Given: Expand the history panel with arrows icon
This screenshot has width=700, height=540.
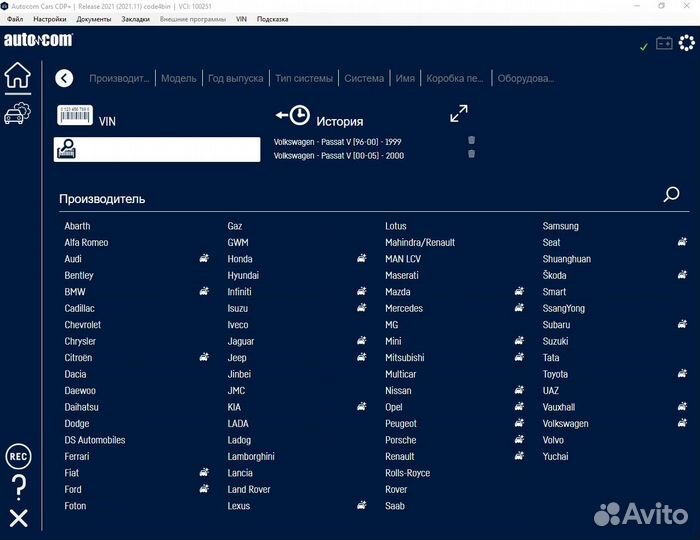Looking at the screenshot, I should (459, 114).
